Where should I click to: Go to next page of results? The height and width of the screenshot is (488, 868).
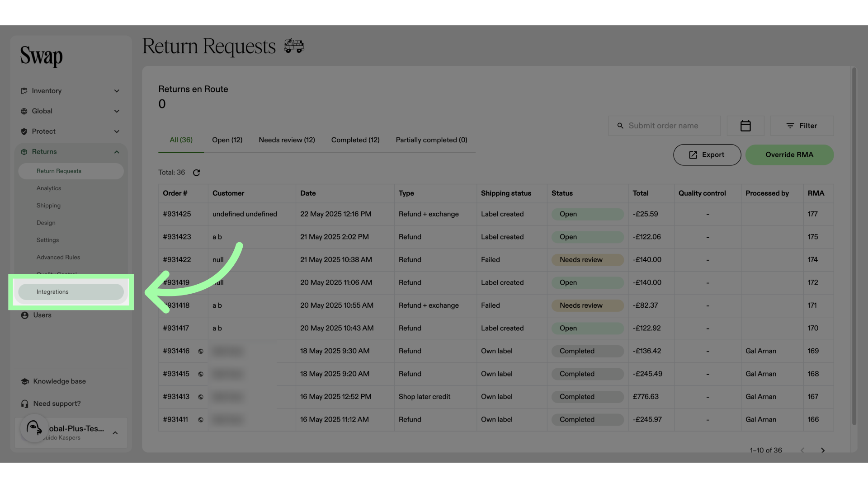823,450
